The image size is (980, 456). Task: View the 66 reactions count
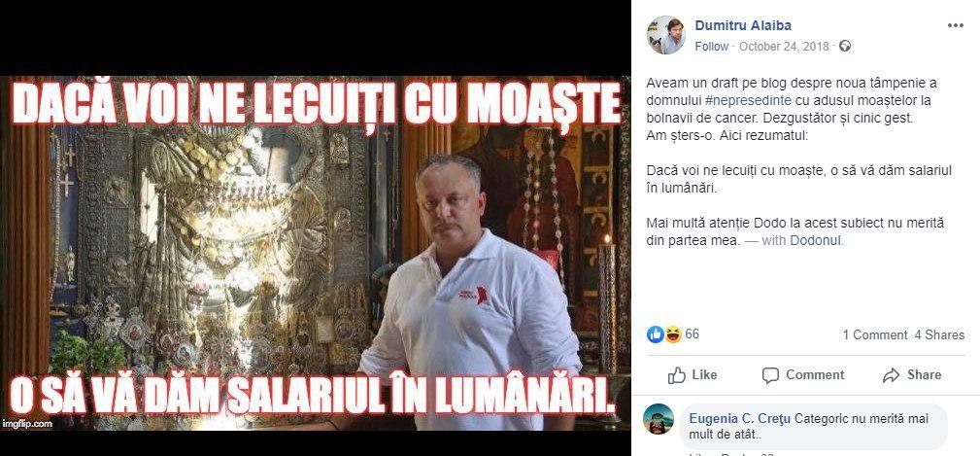click(692, 334)
